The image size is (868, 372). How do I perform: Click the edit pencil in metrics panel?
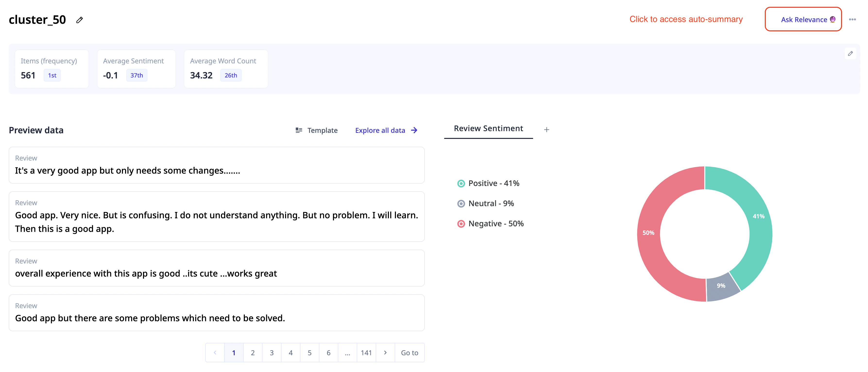pyautogui.click(x=850, y=54)
